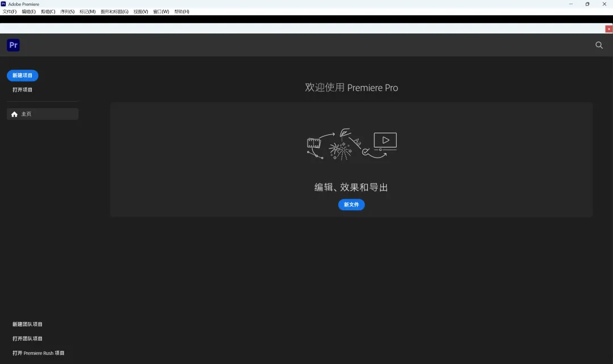This screenshot has width=613, height=364.
Task: Dismiss the banner with red close icon
Action: pos(608,29)
